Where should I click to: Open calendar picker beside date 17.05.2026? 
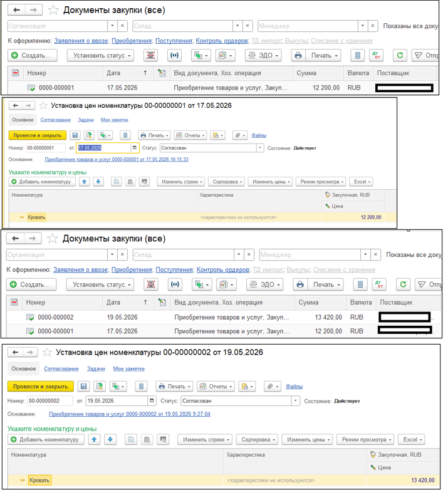[x=135, y=148]
